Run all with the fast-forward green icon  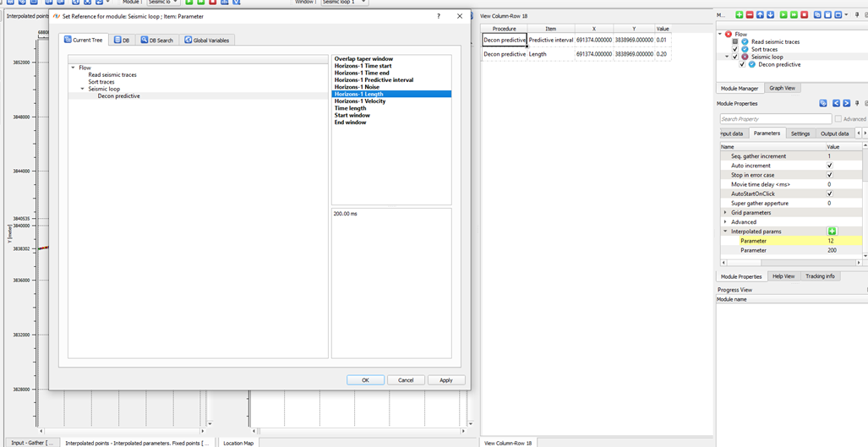[794, 15]
